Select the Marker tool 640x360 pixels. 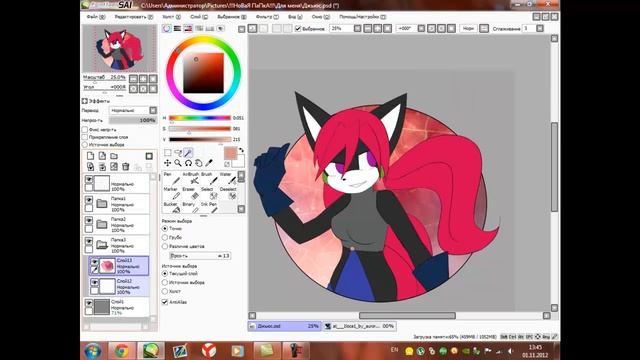click(x=171, y=193)
